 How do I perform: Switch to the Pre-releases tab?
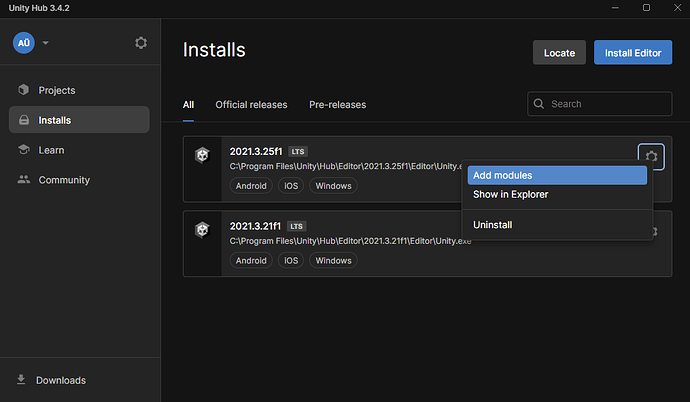(337, 104)
